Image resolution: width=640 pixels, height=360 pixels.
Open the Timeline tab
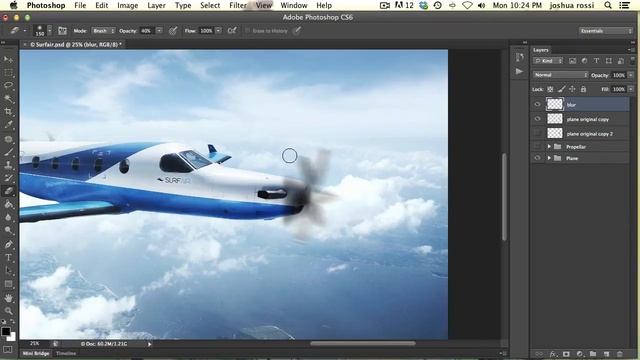pyautogui.click(x=66, y=353)
